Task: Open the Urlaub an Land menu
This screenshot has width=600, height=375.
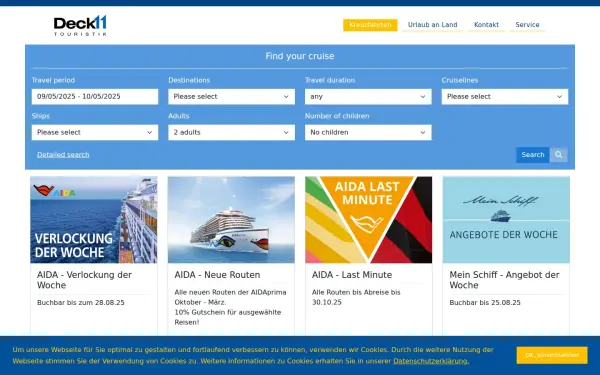Action: click(432, 25)
